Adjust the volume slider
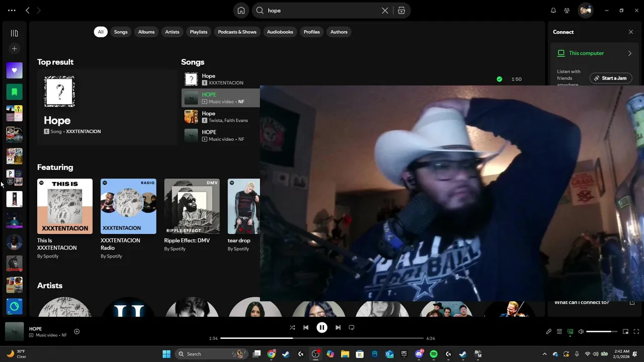 (x=602, y=332)
